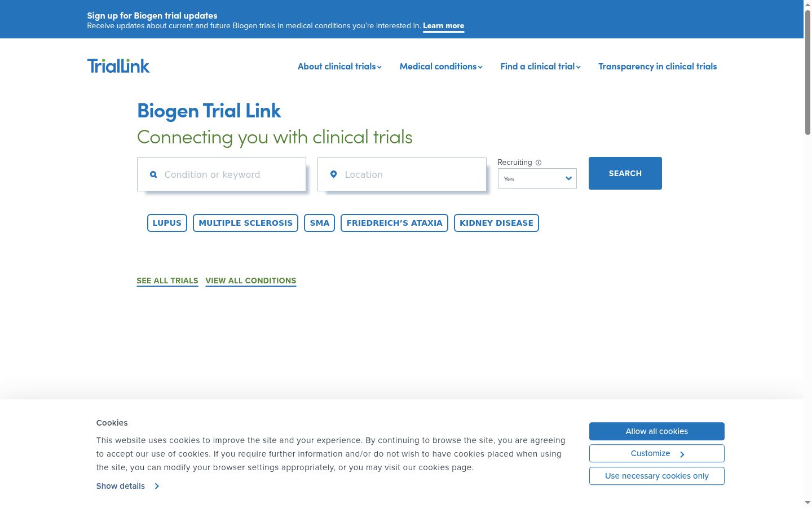Image resolution: width=812 pixels, height=508 pixels.
Task: Click the arrow beside Customize
Action: click(x=682, y=454)
